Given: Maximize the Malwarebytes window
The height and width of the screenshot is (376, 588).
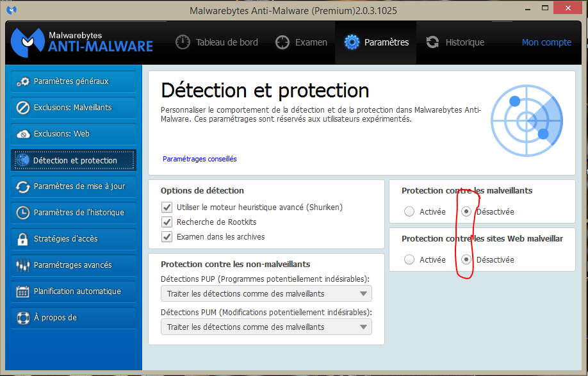Looking at the screenshot, I should tap(545, 8).
